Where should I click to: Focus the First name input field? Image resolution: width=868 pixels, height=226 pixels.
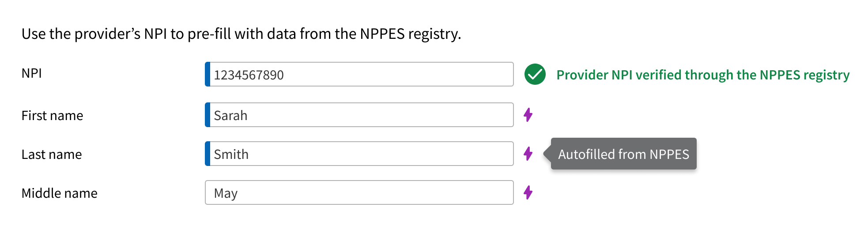359,115
